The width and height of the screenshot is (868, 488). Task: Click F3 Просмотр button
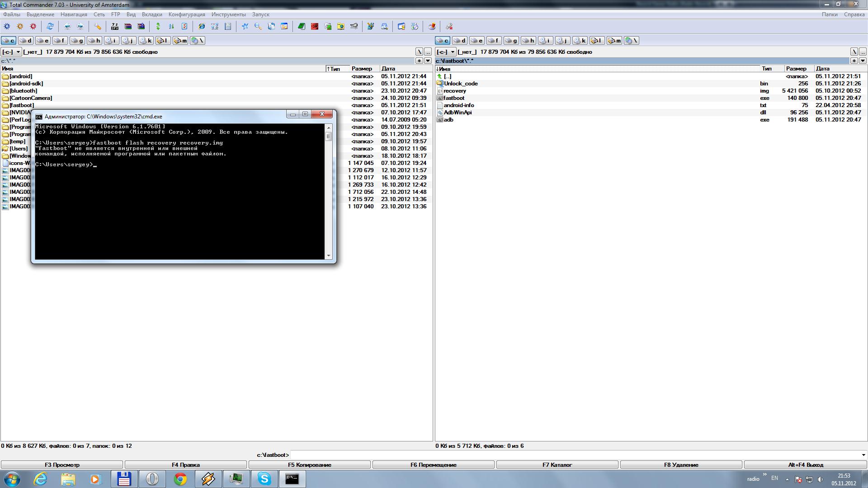tap(62, 465)
